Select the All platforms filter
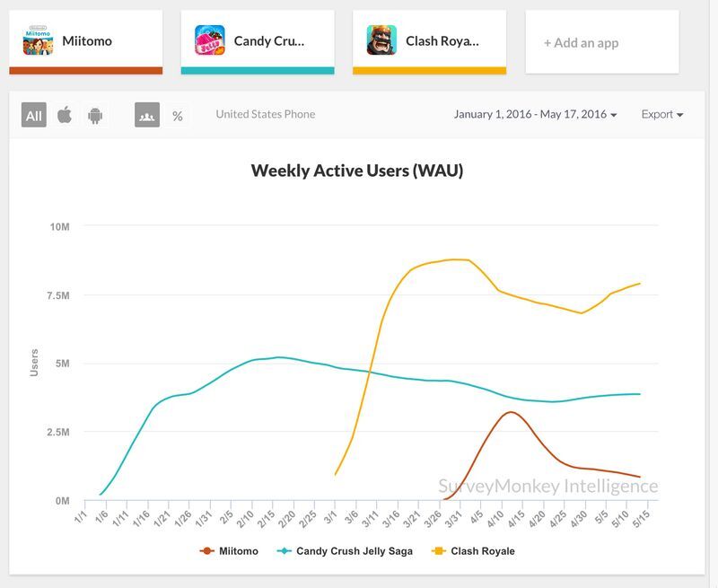 click(x=34, y=115)
